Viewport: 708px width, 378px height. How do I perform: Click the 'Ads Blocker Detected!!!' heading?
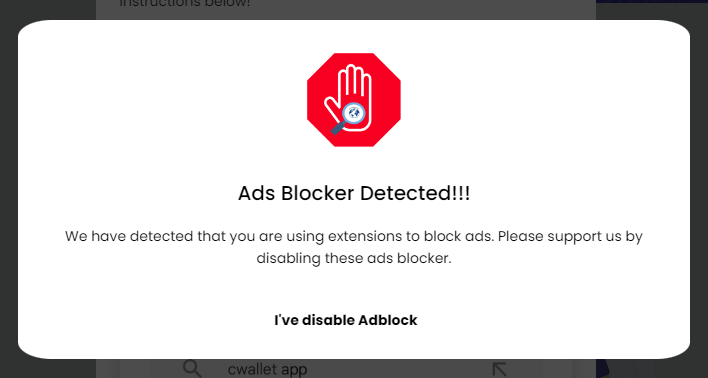pyautogui.click(x=354, y=194)
